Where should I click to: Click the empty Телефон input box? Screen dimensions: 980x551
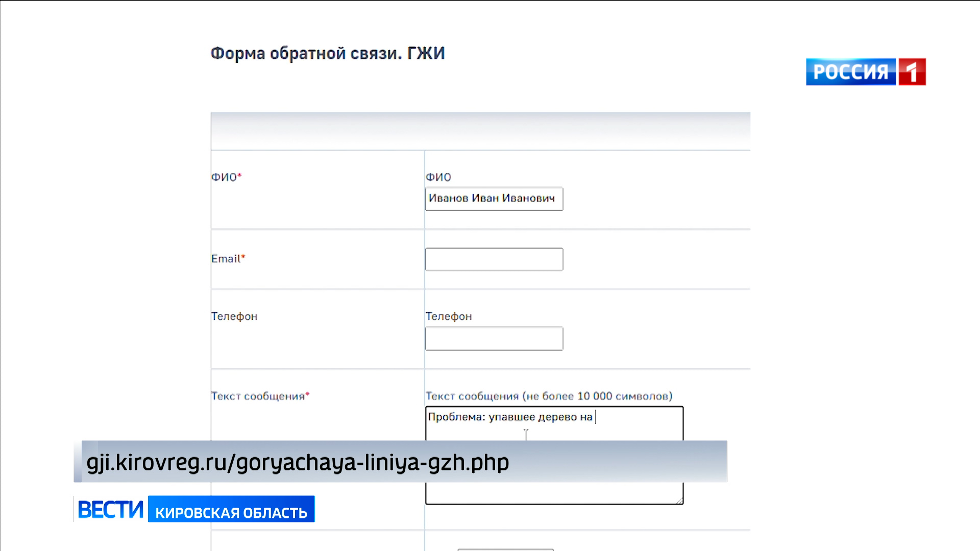point(494,339)
